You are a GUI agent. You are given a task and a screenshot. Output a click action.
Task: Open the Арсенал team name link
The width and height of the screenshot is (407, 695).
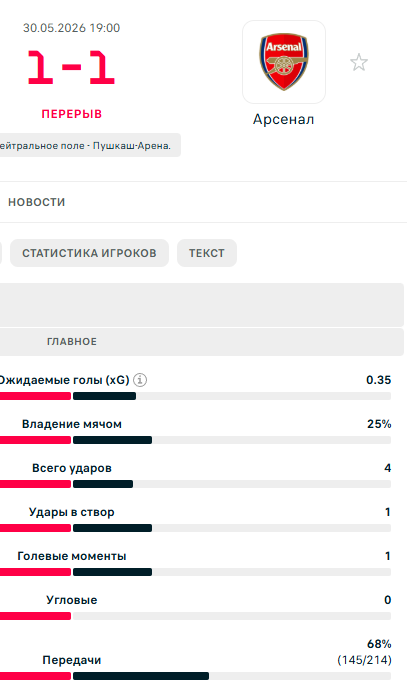[284, 119]
